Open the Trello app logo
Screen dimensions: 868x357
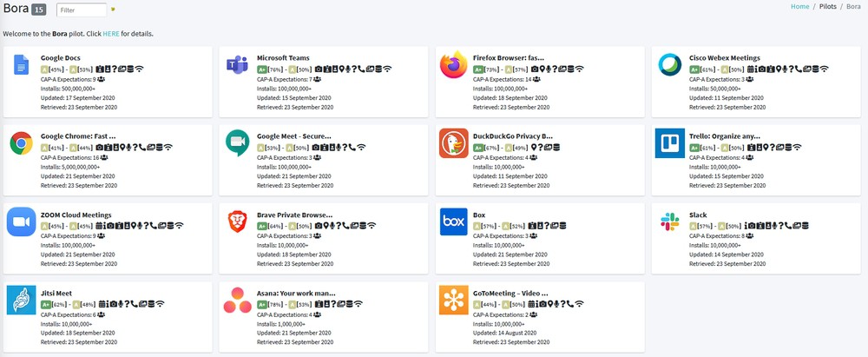point(669,143)
